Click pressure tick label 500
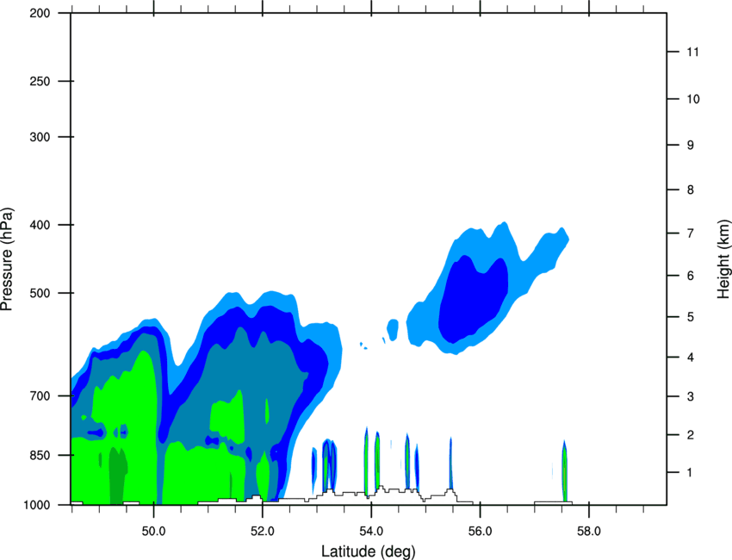Screen dimensions: 732x560 click(40, 293)
